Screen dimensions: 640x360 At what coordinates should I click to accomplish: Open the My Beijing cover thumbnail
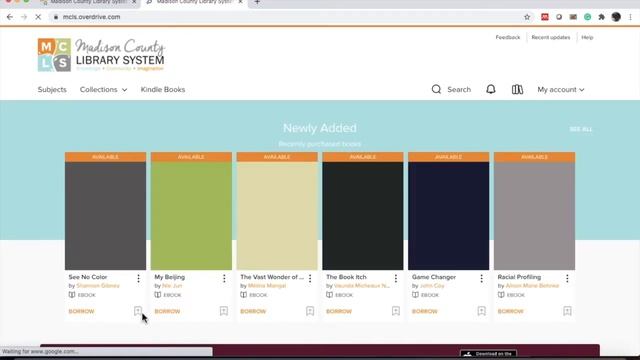pos(191,216)
